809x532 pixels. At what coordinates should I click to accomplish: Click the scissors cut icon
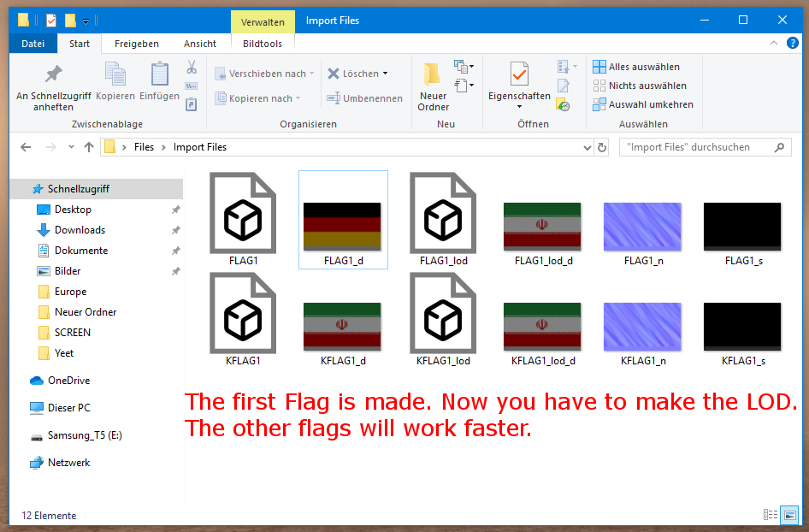click(x=192, y=67)
